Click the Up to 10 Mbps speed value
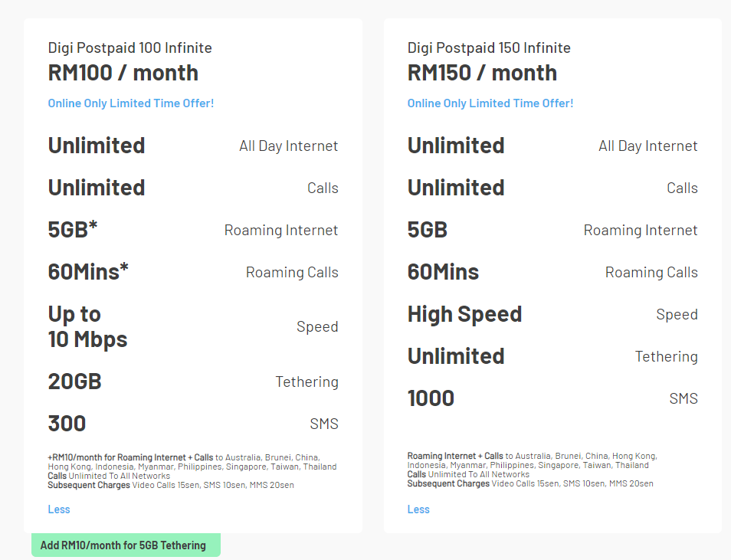 pyautogui.click(x=87, y=327)
